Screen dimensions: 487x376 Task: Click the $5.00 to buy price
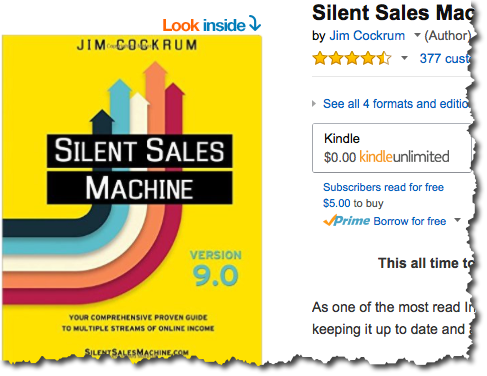coord(353,203)
